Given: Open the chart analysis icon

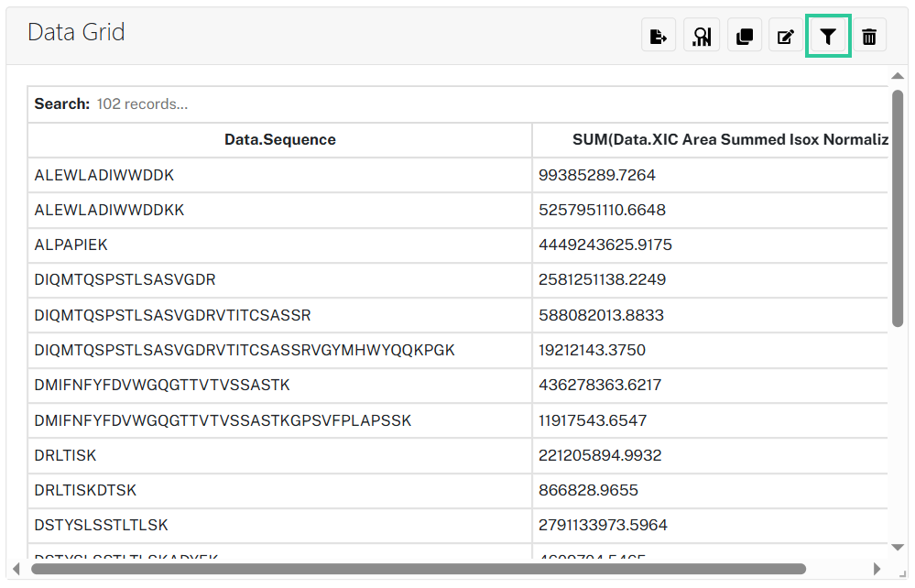Looking at the screenshot, I should pos(702,36).
